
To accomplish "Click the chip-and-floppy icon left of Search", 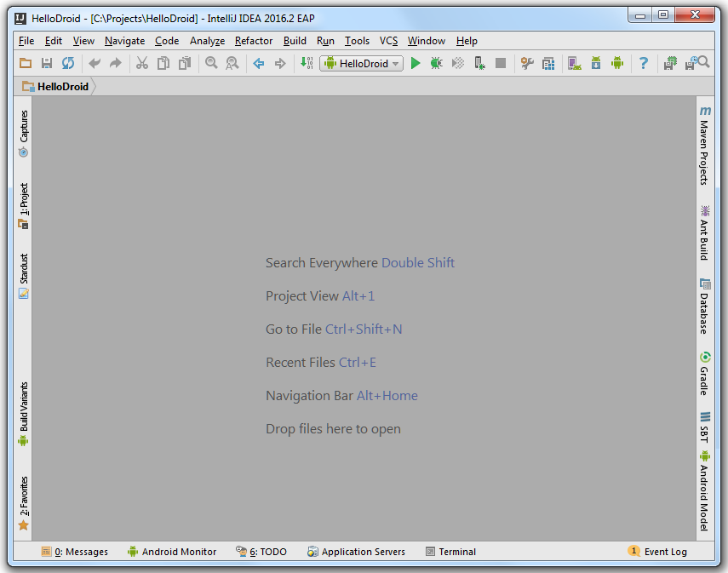I will (670, 63).
